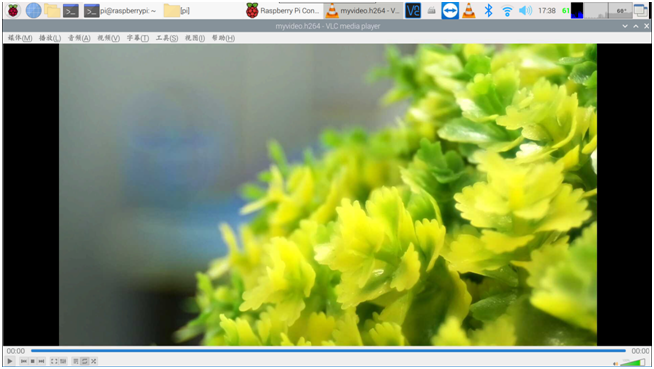Launch the web browser globe icon
Image resolution: width=654 pixels, height=369 pixels.
33,10
